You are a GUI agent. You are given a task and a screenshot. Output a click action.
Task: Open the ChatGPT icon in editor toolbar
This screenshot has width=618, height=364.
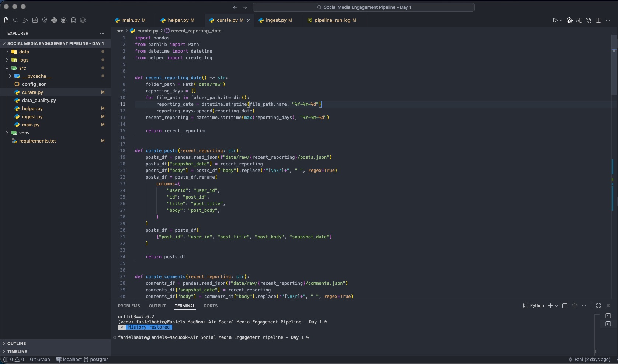570,21
